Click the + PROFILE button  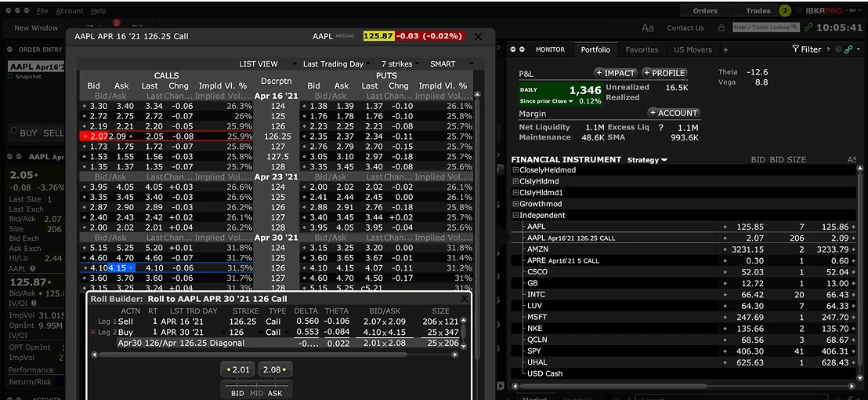664,73
